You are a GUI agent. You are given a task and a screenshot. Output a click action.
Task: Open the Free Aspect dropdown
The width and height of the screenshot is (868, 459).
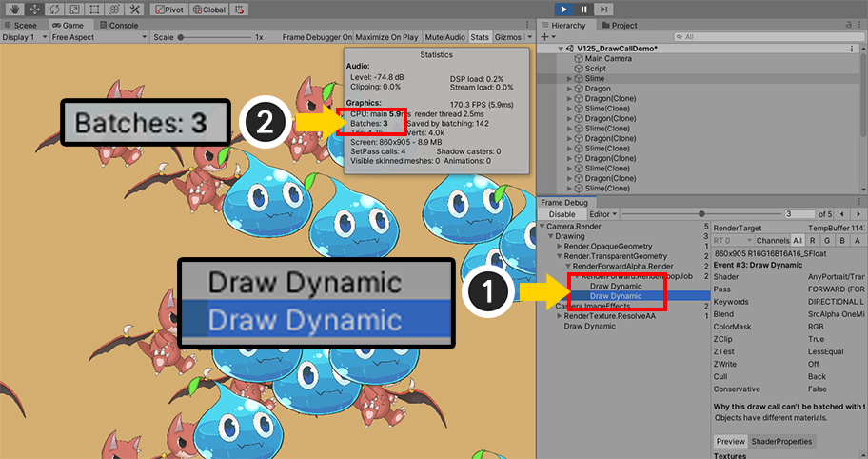coord(100,37)
